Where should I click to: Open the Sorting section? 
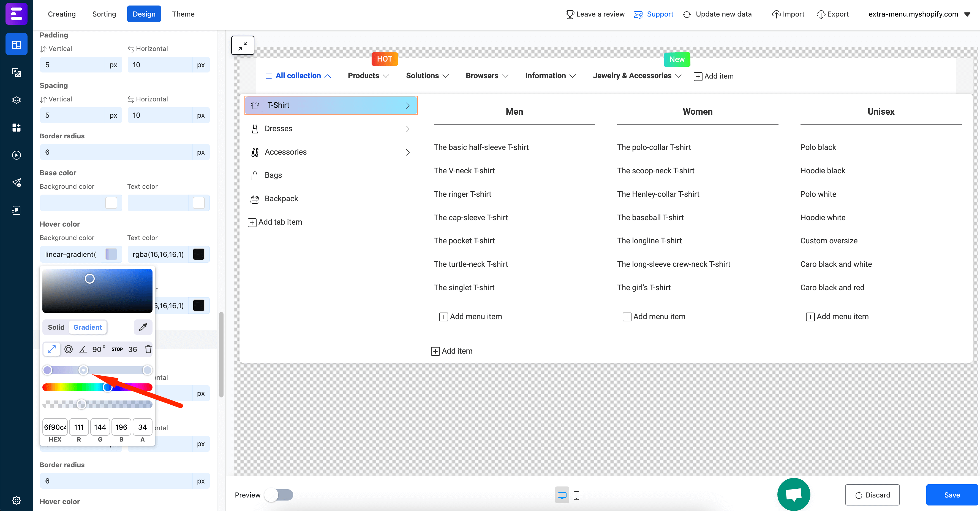[x=104, y=14]
